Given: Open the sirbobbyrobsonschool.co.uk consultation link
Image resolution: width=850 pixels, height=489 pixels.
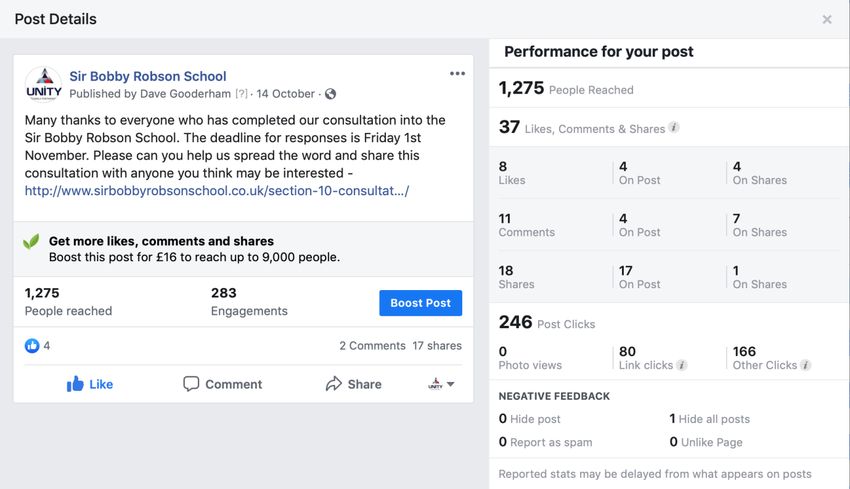Looking at the screenshot, I should point(217,191).
